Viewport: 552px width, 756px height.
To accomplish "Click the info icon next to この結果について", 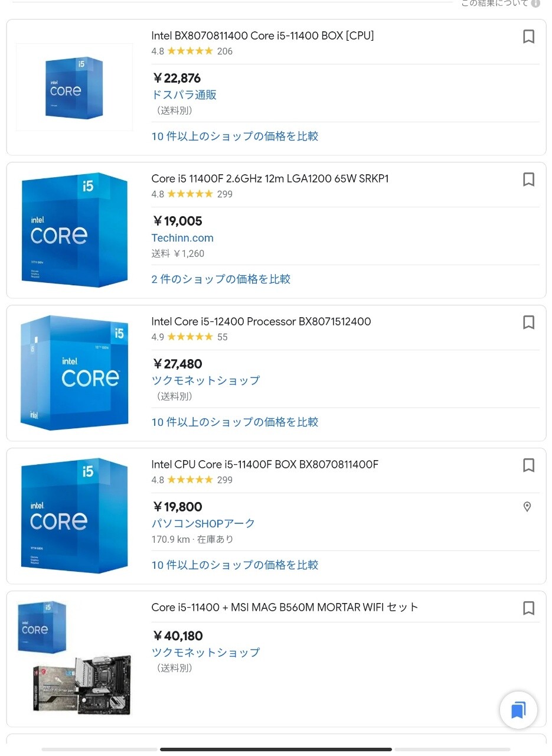I will [x=535, y=4].
